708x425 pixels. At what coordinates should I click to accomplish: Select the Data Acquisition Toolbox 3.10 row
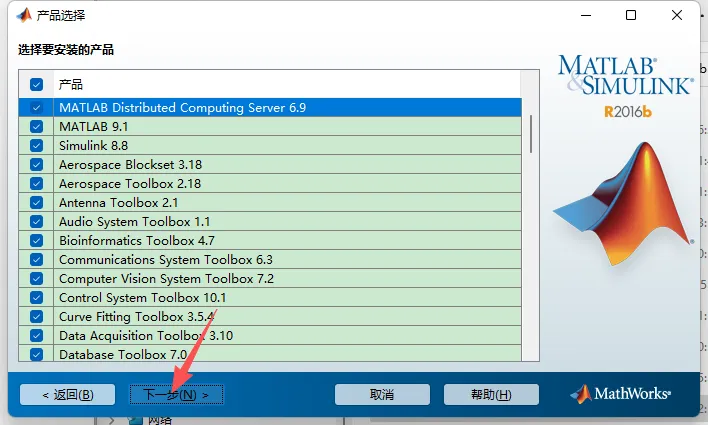click(x=270, y=335)
